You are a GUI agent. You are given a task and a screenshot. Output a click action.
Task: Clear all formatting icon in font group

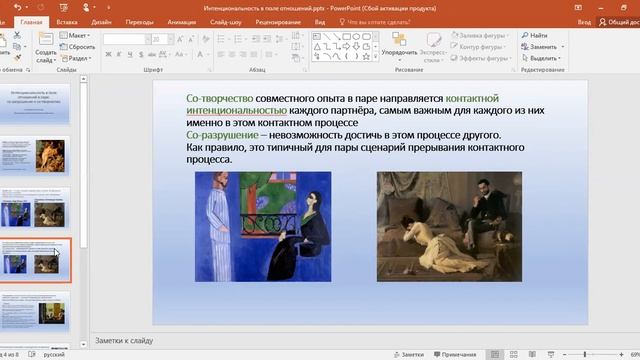206,39
